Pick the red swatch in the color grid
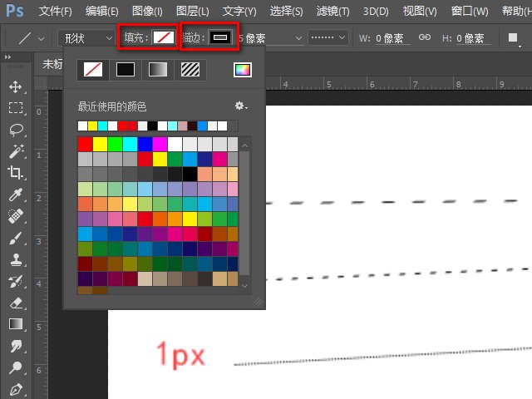The height and width of the screenshot is (399, 532). 85,144
